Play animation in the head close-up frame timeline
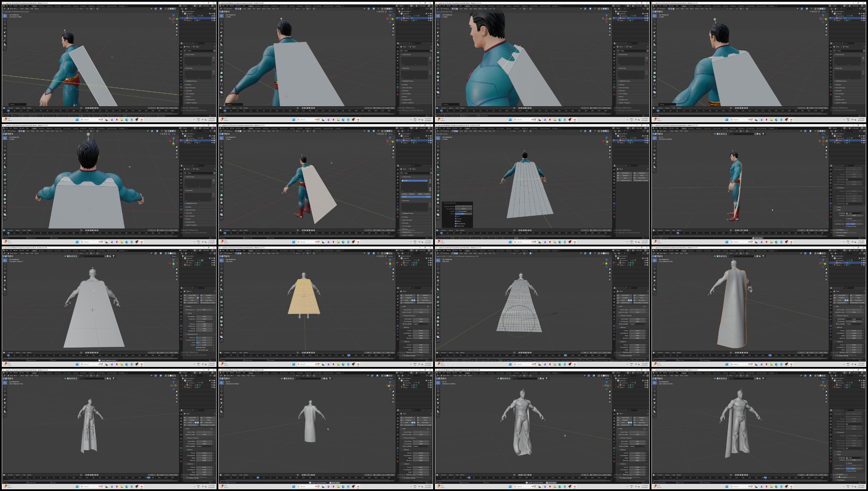868x491 pixels. pyautogui.click(x=526, y=108)
